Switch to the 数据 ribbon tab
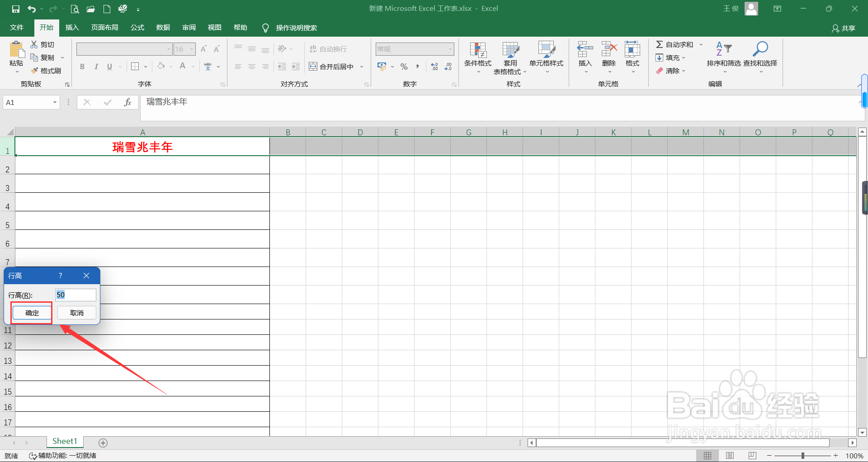 (x=163, y=28)
